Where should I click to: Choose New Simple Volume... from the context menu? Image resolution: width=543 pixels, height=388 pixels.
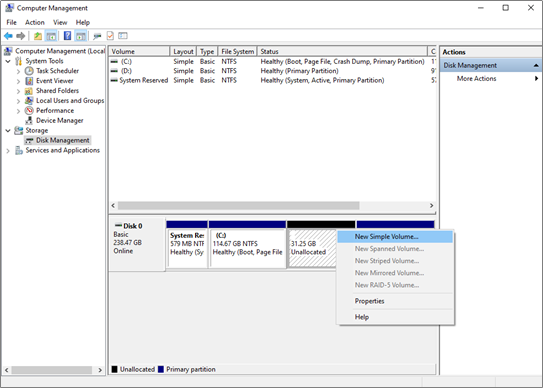point(395,237)
